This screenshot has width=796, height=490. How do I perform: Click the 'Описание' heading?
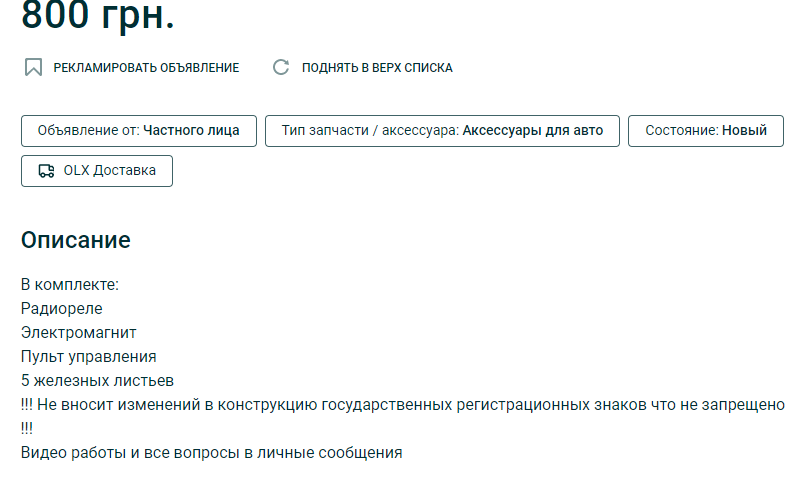point(76,241)
